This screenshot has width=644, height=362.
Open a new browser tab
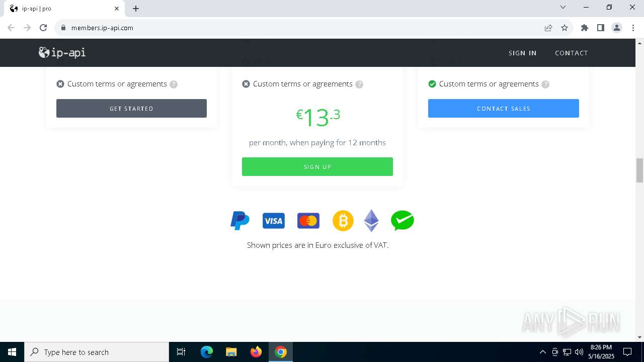(136, 9)
